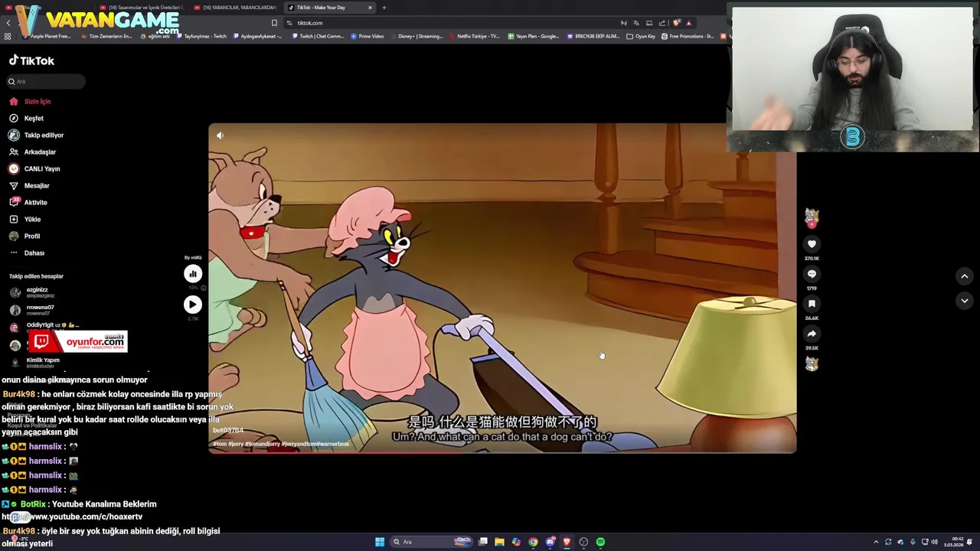Open File Explorer from taskbar

(x=499, y=542)
